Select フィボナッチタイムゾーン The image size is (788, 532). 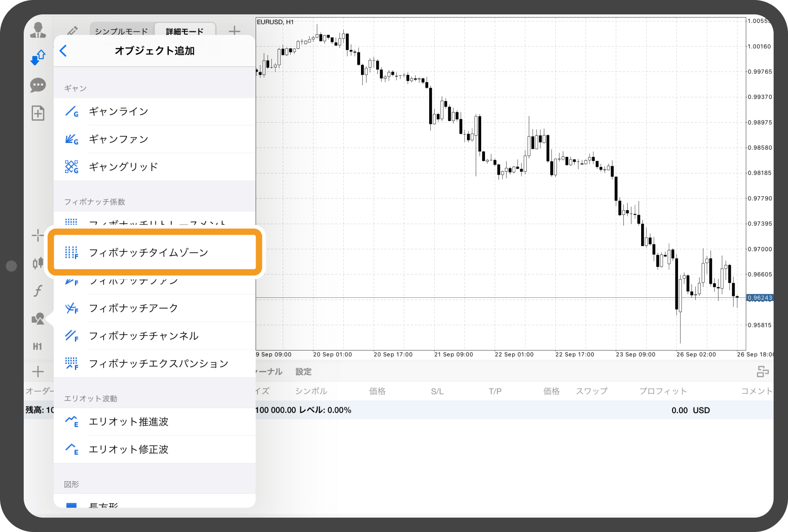pos(149,252)
